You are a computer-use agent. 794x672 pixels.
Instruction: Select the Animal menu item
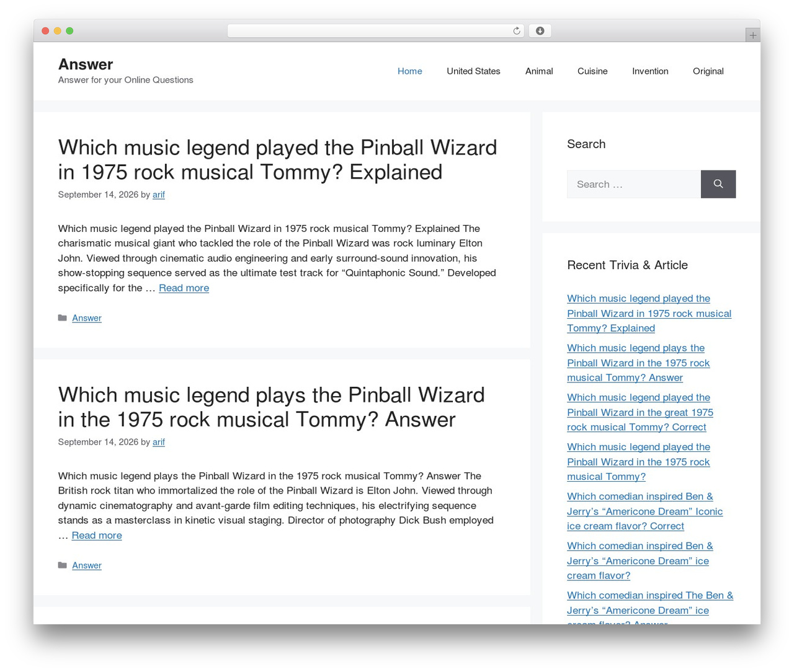tap(539, 71)
